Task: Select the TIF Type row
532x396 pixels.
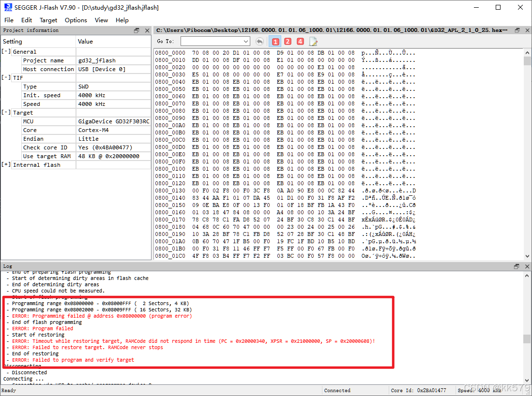Action: (x=86, y=87)
